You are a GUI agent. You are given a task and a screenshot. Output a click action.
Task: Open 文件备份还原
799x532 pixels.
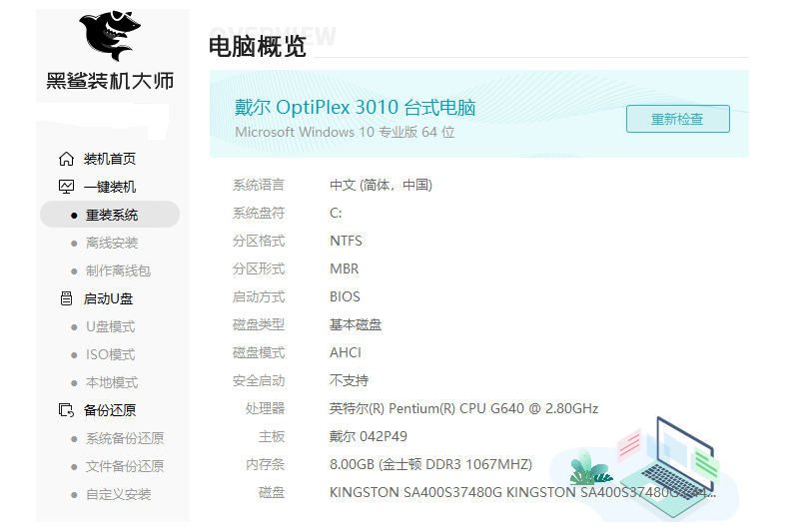pyautogui.click(x=125, y=466)
